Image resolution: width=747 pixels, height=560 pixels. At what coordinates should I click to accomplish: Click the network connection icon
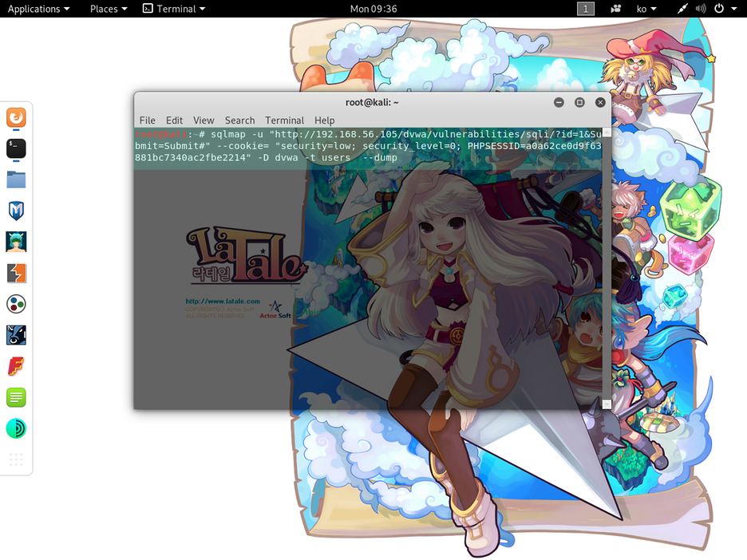(x=682, y=9)
